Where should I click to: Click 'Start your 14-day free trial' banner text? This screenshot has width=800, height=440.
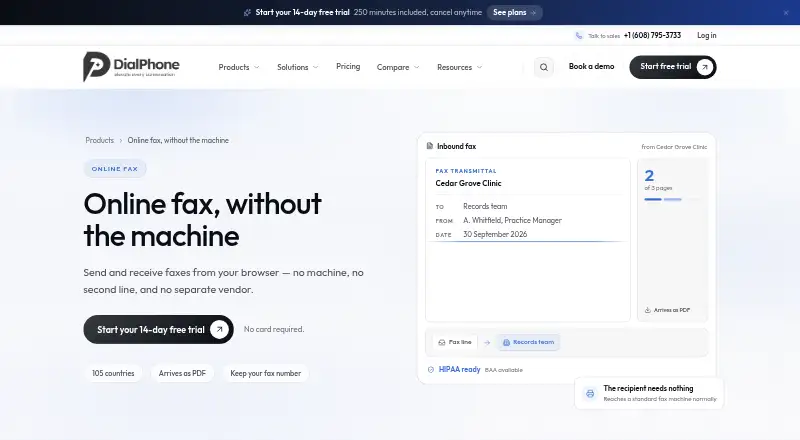(303, 12)
